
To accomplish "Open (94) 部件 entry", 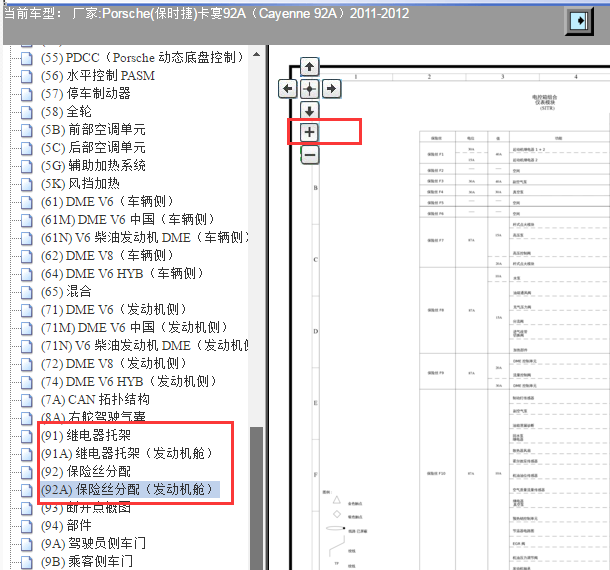I will [66, 526].
